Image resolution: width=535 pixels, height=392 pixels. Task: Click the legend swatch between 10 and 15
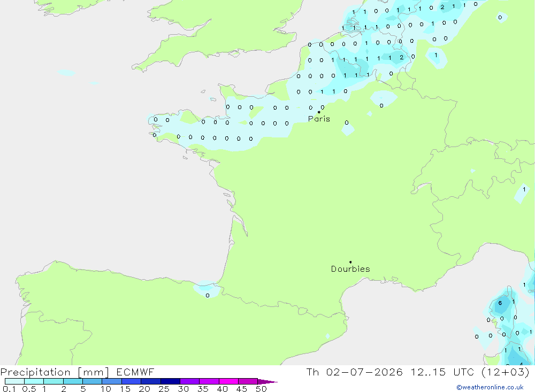[112, 381]
